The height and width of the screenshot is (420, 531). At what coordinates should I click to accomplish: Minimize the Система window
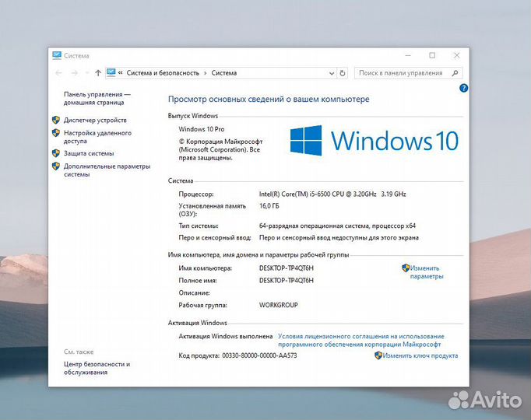pyautogui.click(x=408, y=55)
